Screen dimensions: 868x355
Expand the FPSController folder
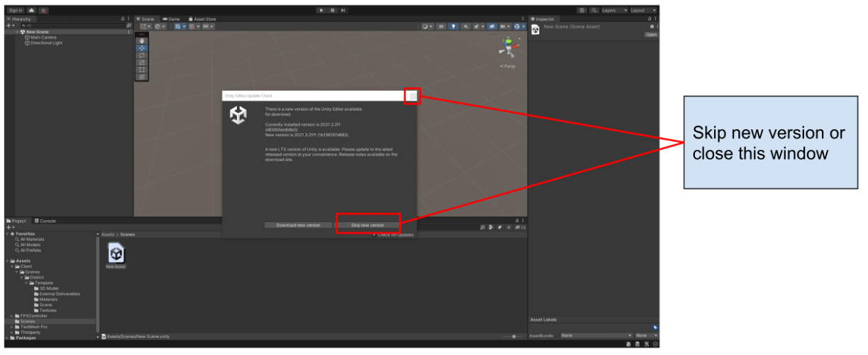pyautogui.click(x=11, y=316)
